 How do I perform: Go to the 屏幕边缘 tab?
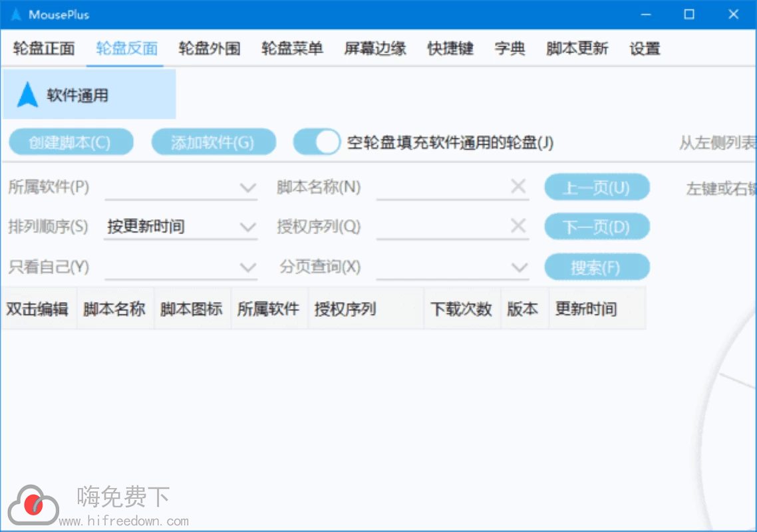tap(375, 49)
